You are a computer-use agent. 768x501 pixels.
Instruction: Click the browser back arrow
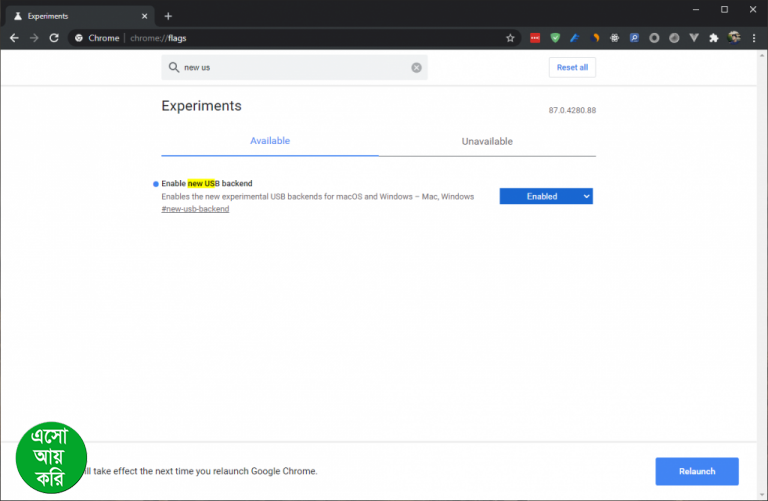[14, 38]
